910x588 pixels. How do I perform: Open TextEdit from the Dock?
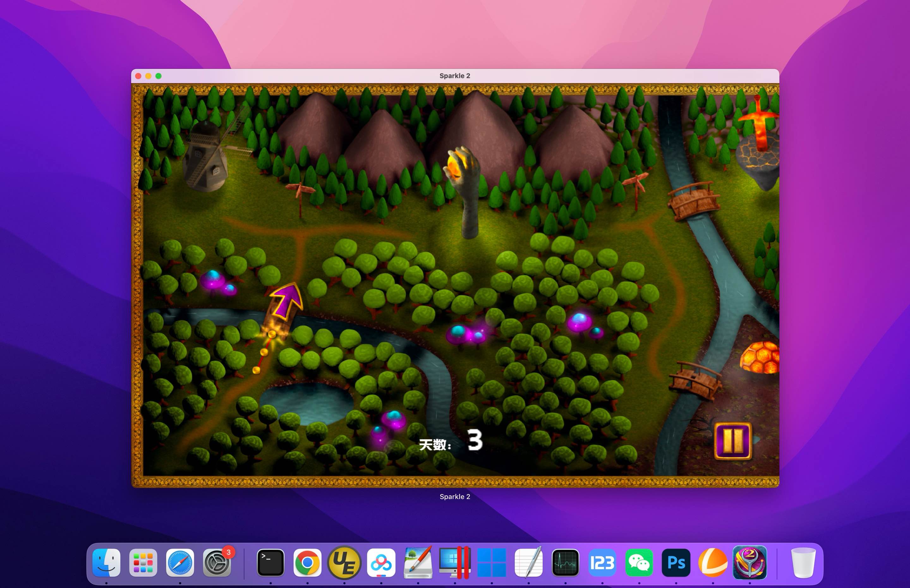(x=528, y=562)
